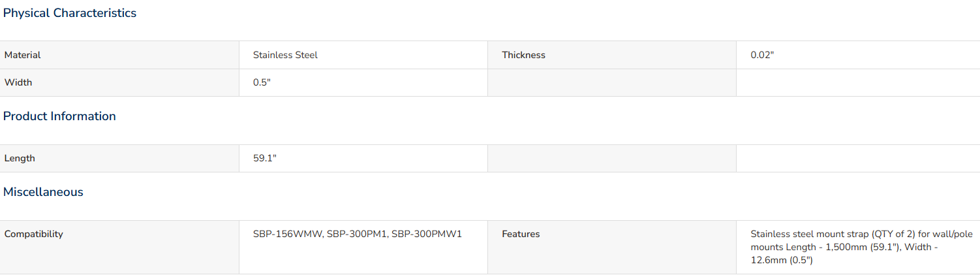Select the Width label cell
This screenshot has width=980, height=275.
coord(119,82)
